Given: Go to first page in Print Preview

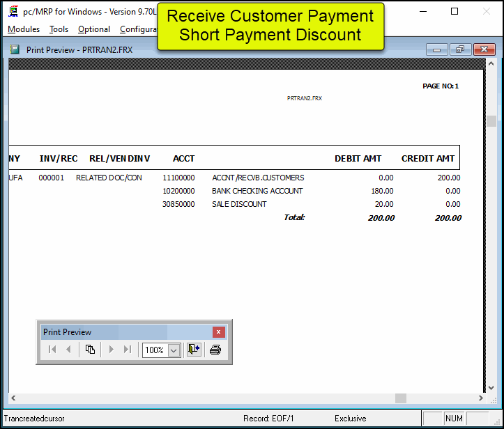Looking at the screenshot, I should 52,350.
